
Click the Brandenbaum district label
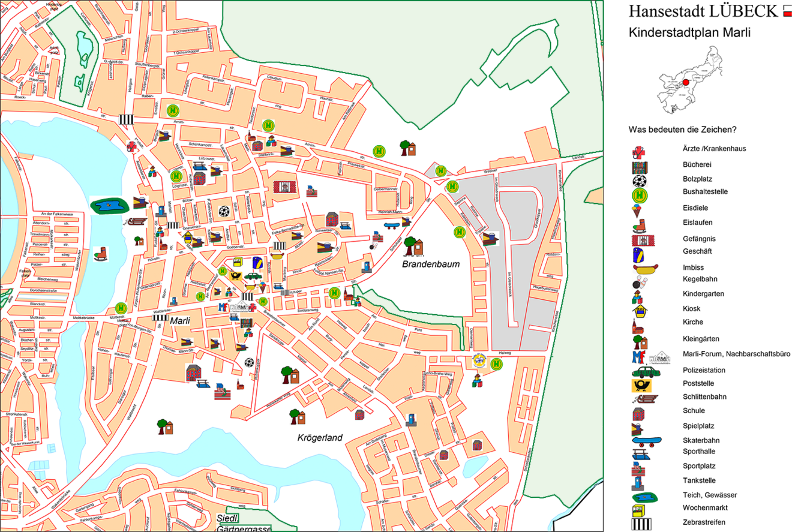click(431, 263)
